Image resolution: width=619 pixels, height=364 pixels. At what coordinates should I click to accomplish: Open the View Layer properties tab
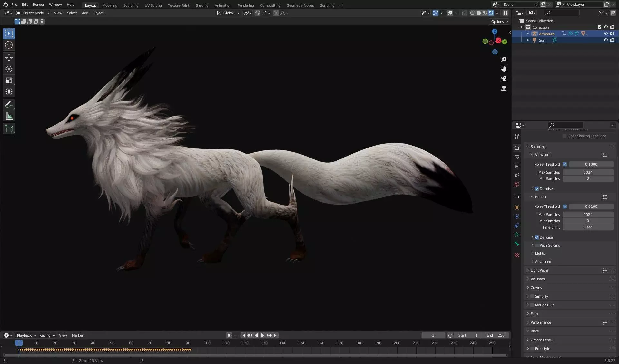(517, 166)
